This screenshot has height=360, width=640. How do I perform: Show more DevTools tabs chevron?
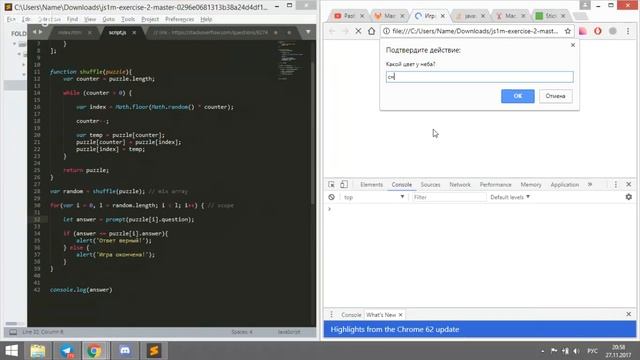(x=590, y=184)
